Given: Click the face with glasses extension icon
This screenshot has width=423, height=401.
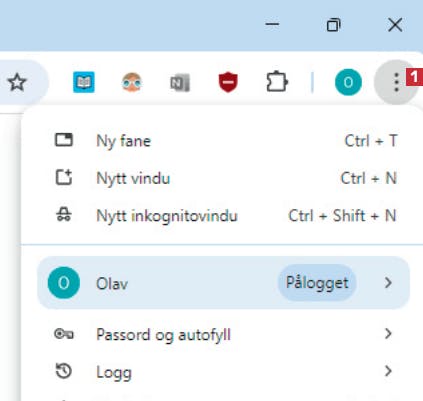Looking at the screenshot, I should pyautogui.click(x=132, y=82).
